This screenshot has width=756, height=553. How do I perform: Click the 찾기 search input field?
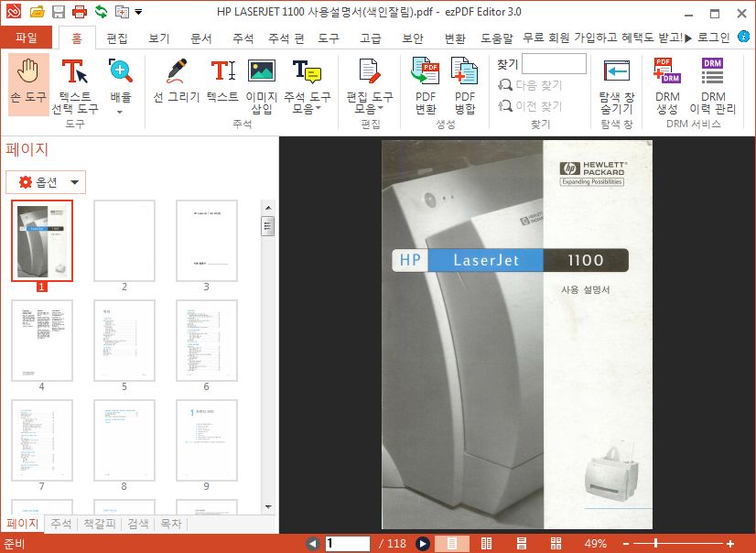pos(554,64)
